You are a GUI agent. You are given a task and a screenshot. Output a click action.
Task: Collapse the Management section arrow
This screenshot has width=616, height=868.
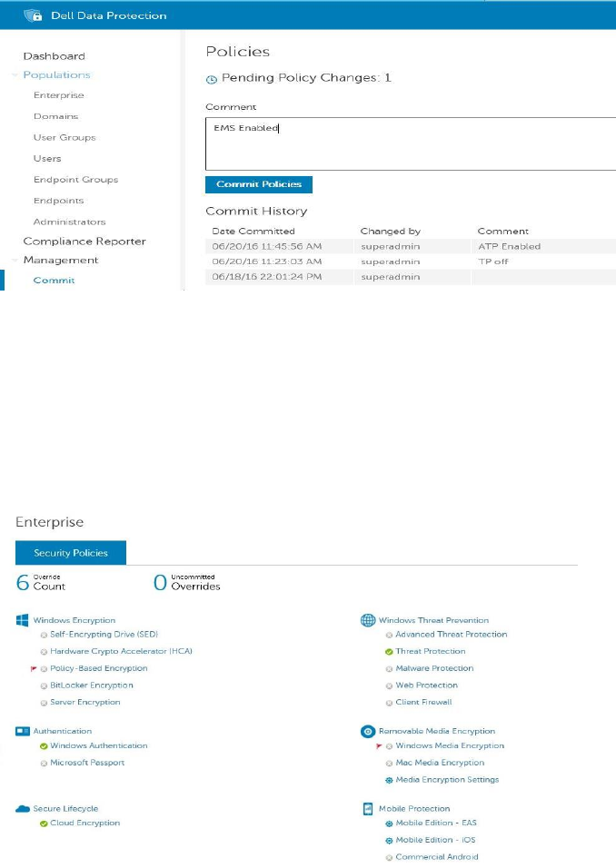pos(15,261)
